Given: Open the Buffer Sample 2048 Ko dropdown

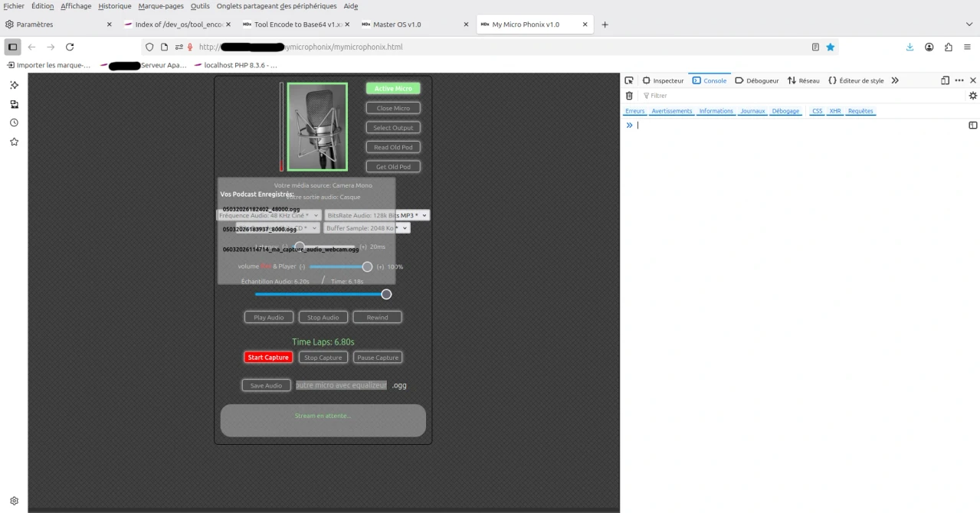Looking at the screenshot, I should tap(367, 228).
